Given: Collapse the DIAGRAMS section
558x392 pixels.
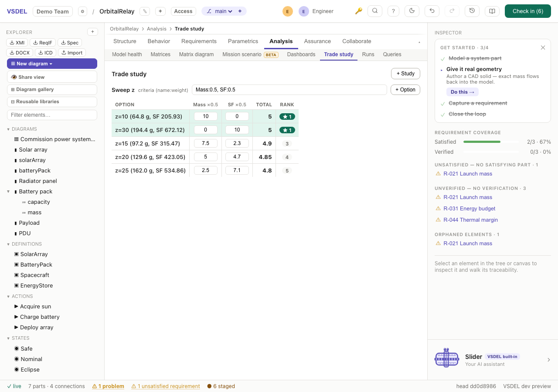Looking at the screenshot, I should tap(8, 129).
